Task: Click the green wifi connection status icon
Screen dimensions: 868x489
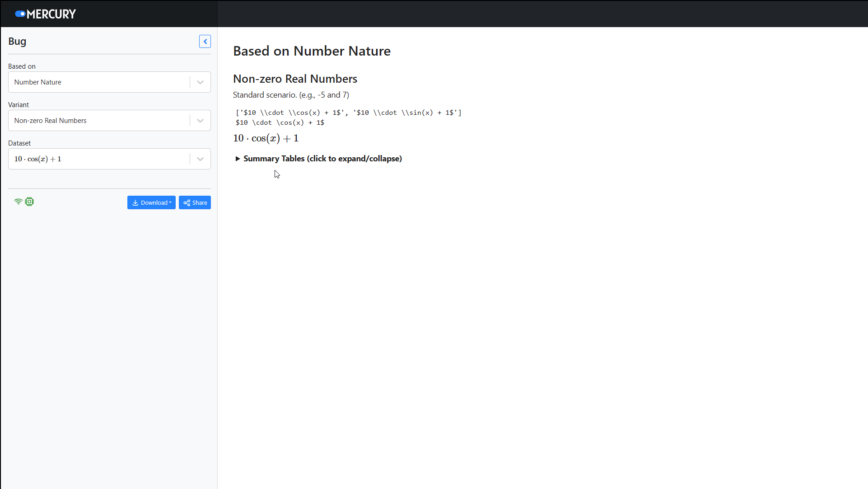Action: [18, 202]
